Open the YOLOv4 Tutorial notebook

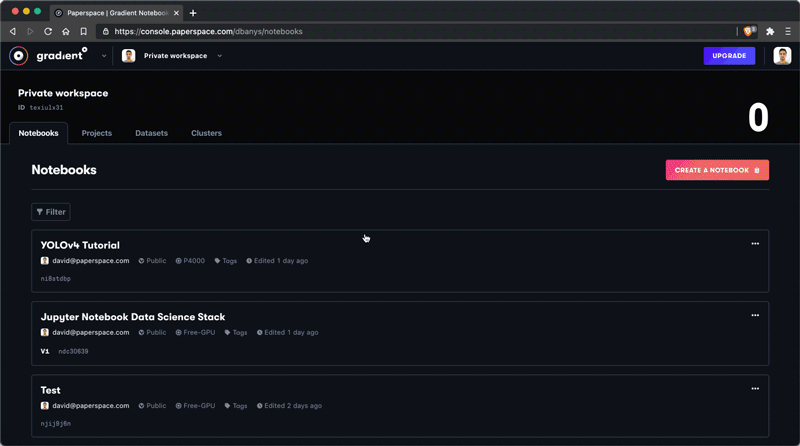[80, 245]
